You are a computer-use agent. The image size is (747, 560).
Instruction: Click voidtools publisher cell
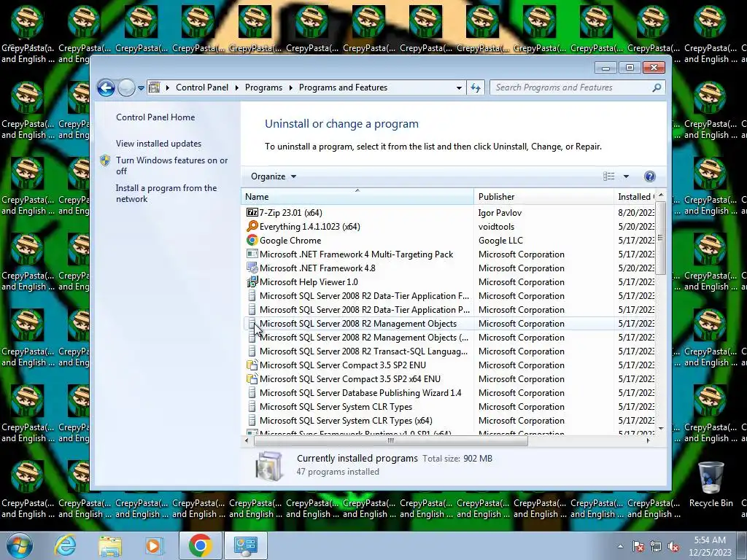point(496,227)
